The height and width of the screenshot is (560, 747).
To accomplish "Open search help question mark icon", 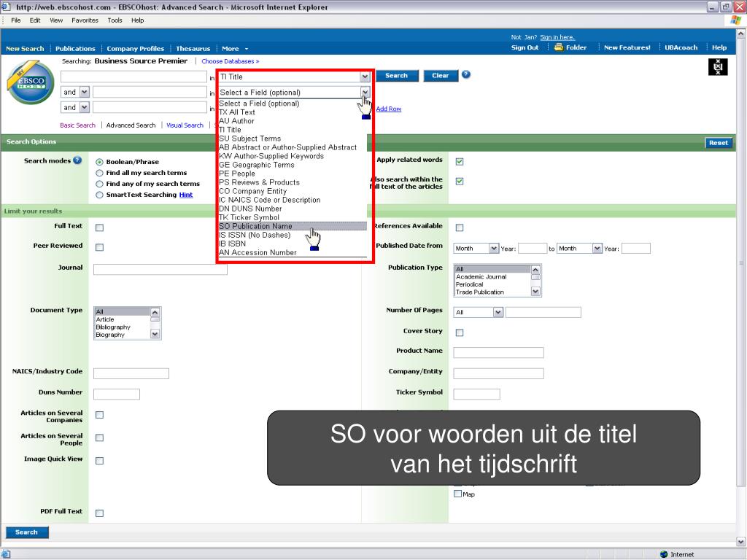I will (x=466, y=75).
